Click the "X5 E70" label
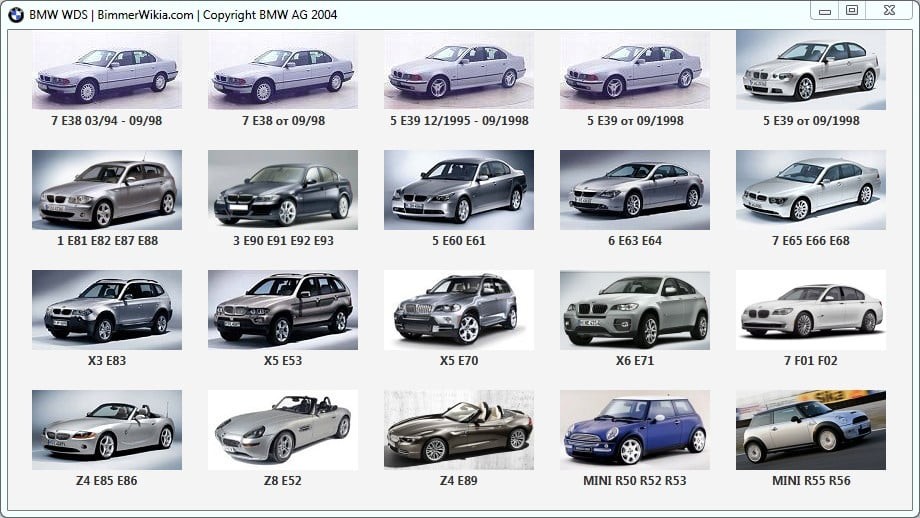The height and width of the screenshot is (518, 920). pyautogui.click(x=459, y=361)
